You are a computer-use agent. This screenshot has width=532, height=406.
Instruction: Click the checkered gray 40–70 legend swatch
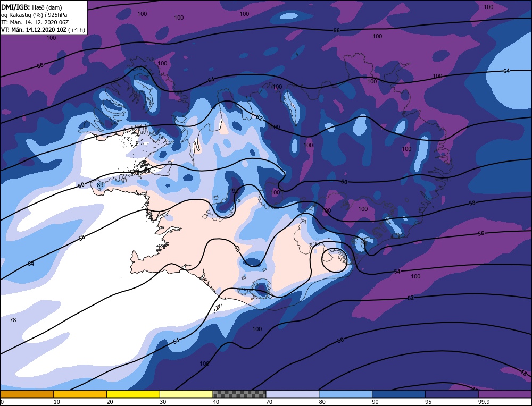[239, 394]
